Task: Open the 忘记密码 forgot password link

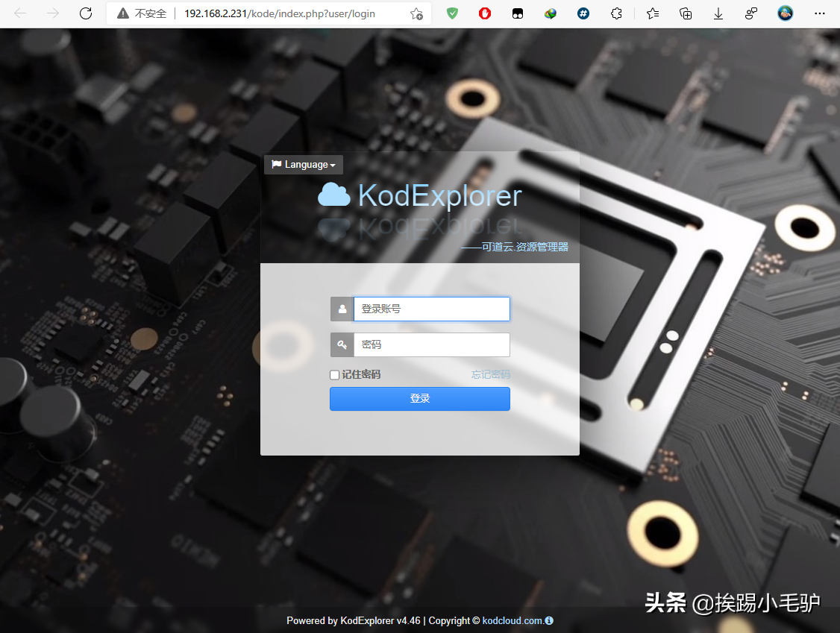Action: [x=490, y=374]
